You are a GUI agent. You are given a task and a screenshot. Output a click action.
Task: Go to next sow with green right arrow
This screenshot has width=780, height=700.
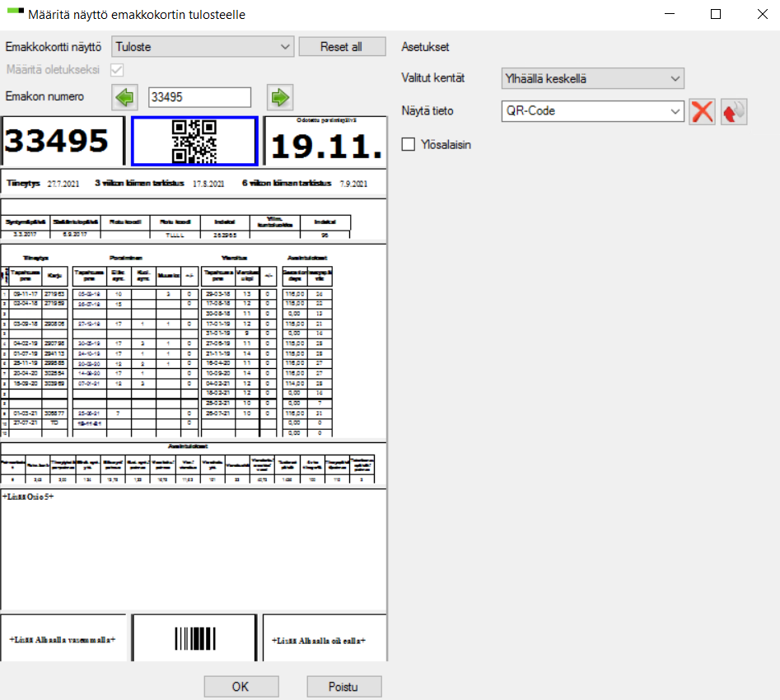pos(280,97)
